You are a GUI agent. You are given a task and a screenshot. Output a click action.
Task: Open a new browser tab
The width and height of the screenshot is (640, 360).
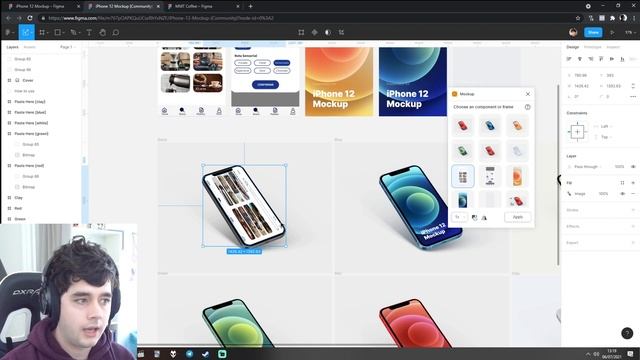point(251,6)
